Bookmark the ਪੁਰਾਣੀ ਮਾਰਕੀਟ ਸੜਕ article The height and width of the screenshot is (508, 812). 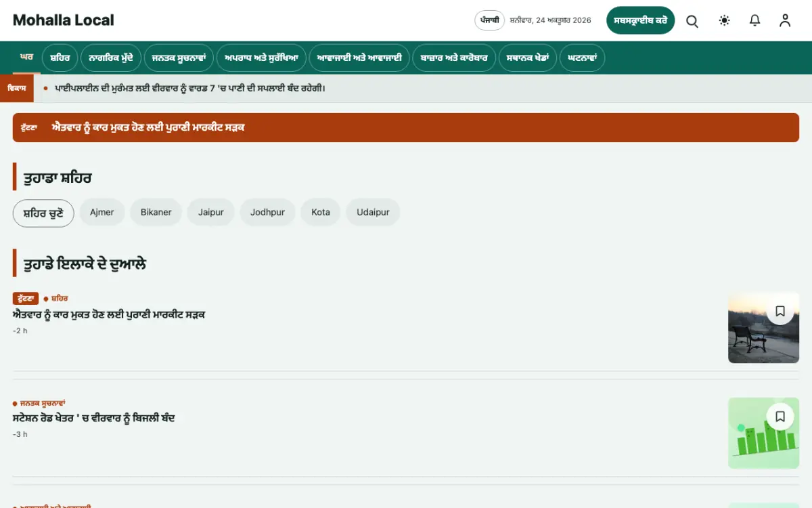coord(780,311)
